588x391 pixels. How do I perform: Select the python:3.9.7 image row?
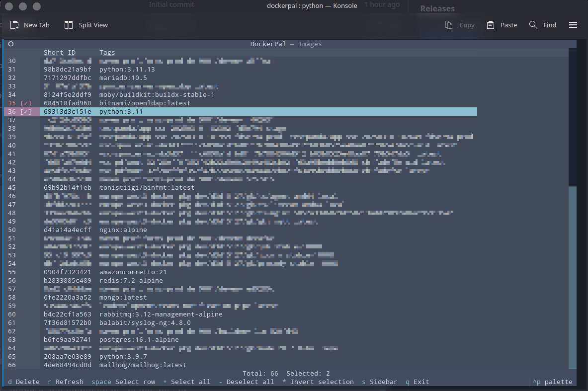(241, 357)
